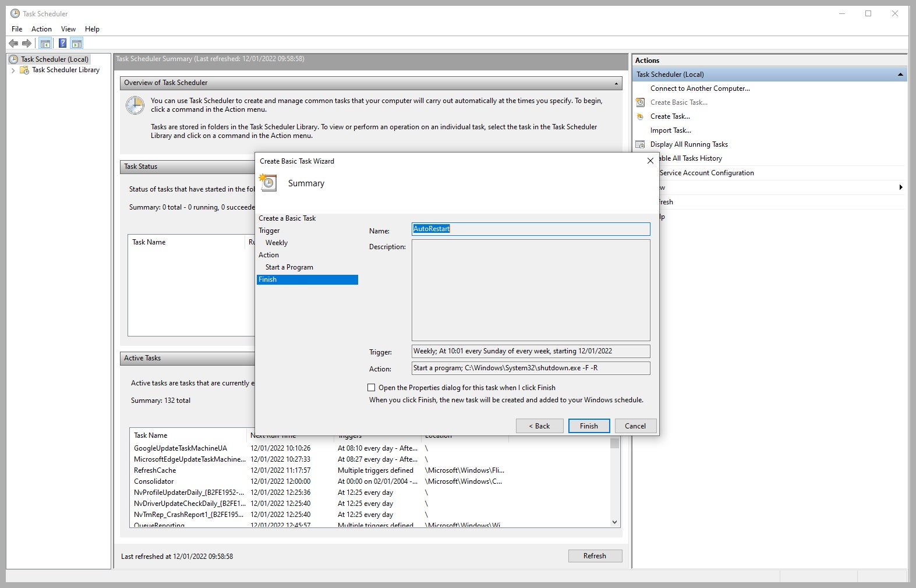Click the Finish button in wizard
916x588 pixels.
click(589, 426)
